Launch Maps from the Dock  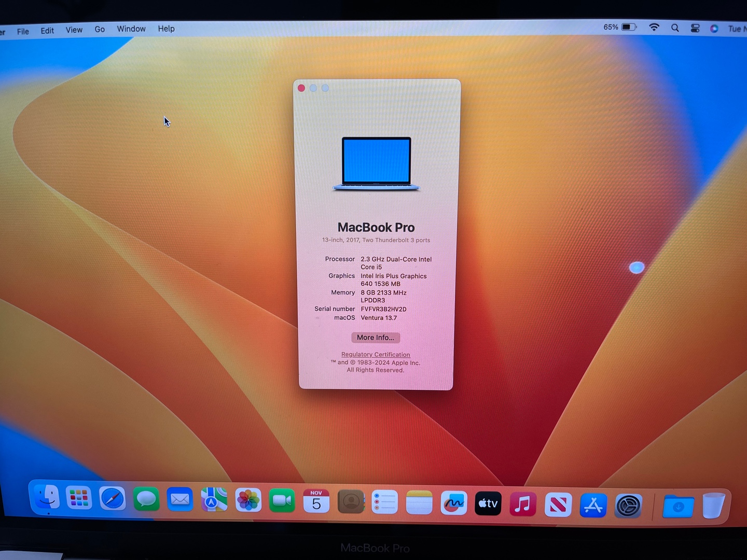click(x=214, y=500)
